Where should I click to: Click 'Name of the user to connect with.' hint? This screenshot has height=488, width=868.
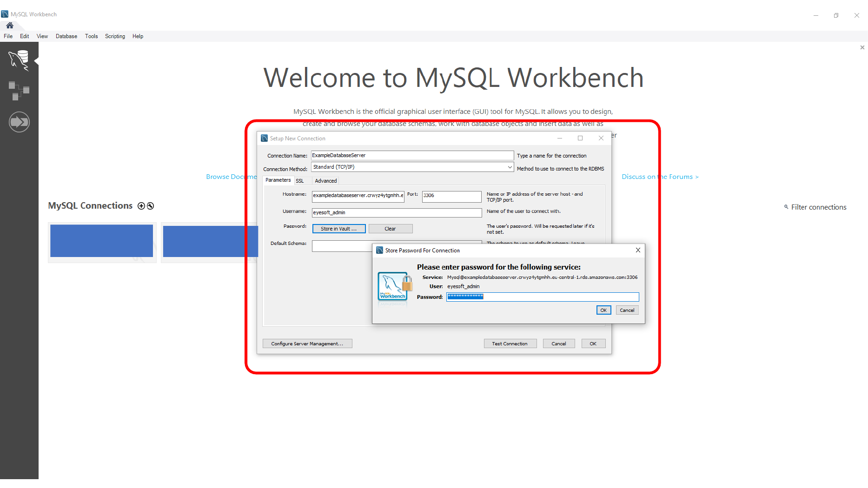[x=523, y=211]
